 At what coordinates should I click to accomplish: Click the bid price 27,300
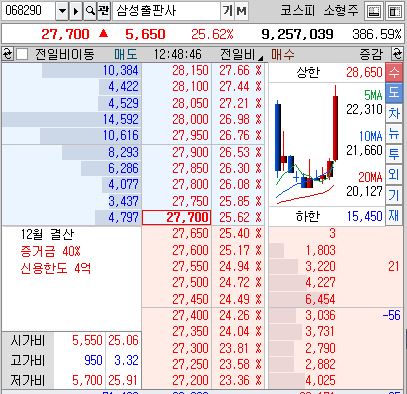point(190,348)
